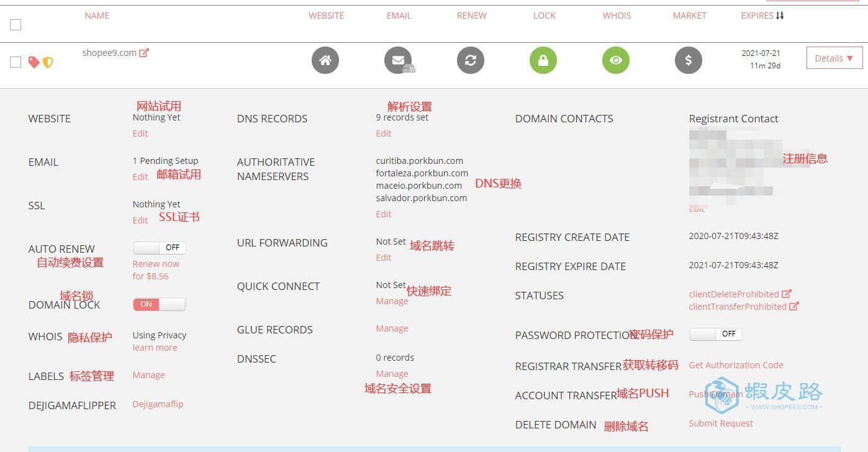
Task: Open external link icon next to clientDeleteProhibited
Action: tap(787, 294)
